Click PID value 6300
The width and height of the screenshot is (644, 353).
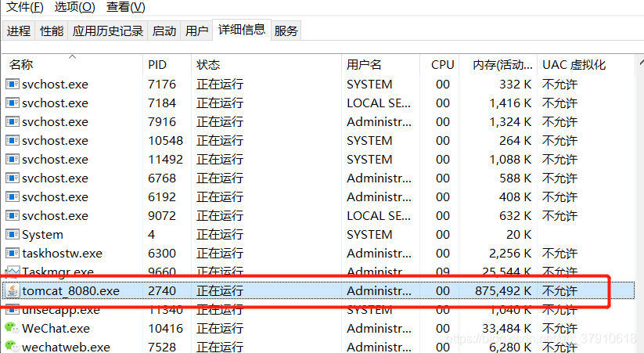[162, 254]
